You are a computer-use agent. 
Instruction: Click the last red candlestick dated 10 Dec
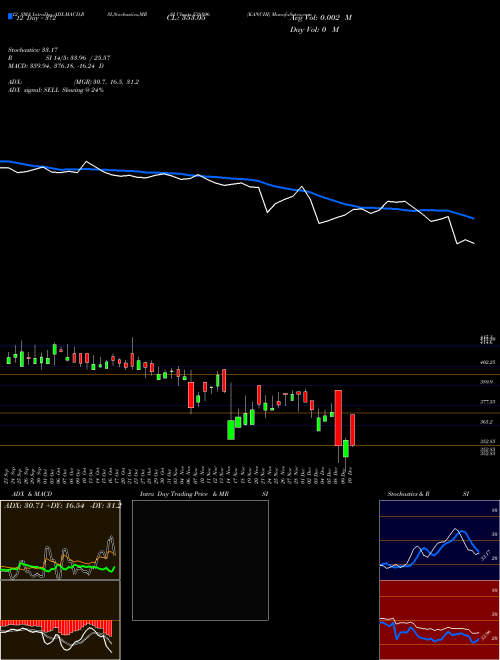(352, 430)
